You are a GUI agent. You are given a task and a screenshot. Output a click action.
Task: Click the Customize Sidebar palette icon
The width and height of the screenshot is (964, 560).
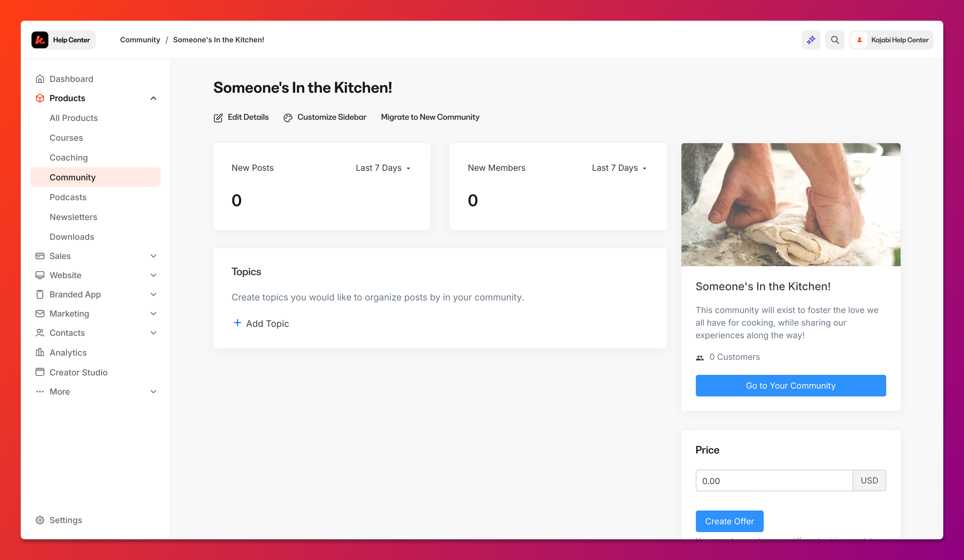(288, 118)
